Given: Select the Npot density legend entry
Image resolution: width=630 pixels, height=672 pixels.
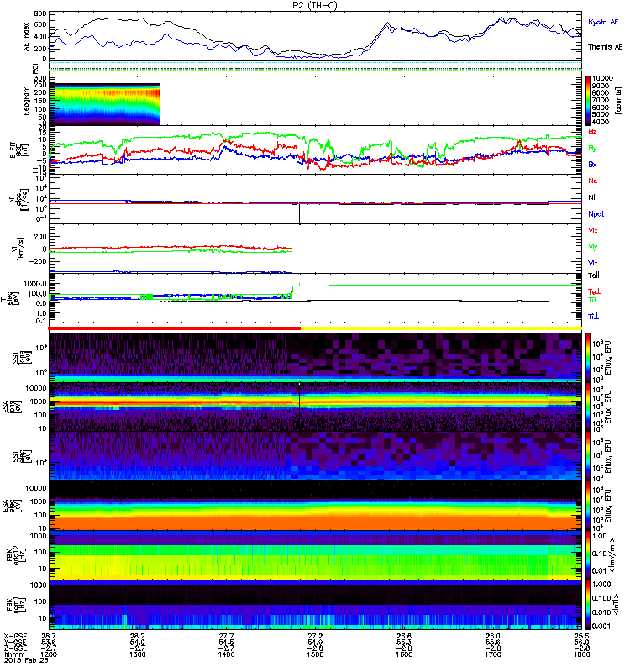Looking at the screenshot, I should point(595,214).
